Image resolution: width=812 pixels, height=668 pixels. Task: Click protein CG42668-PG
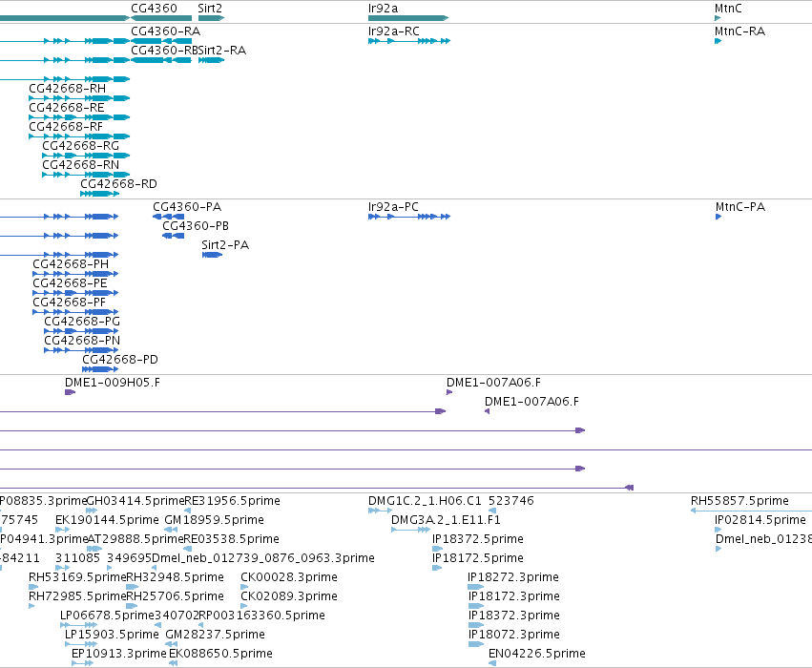[82, 322]
